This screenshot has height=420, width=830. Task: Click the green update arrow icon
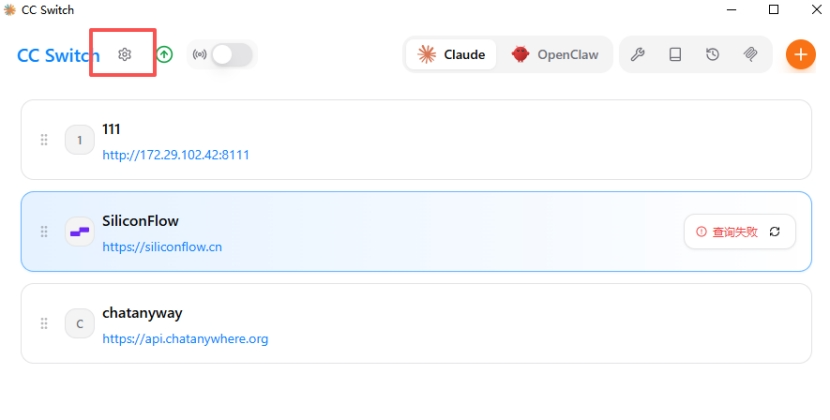tap(165, 54)
